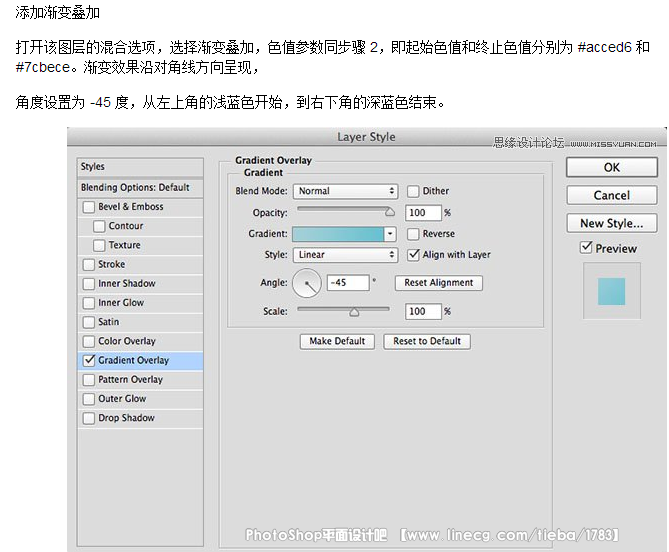Open the Blend Mode dropdown

click(x=346, y=191)
